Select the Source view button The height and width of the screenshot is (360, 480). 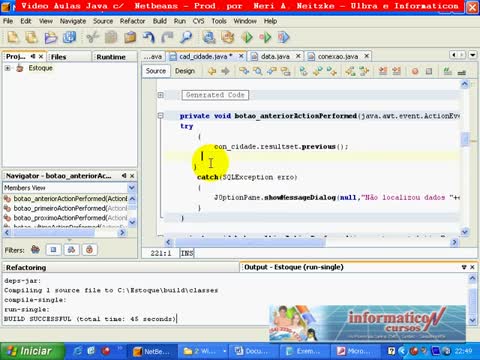pyautogui.click(x=156, y=71)
